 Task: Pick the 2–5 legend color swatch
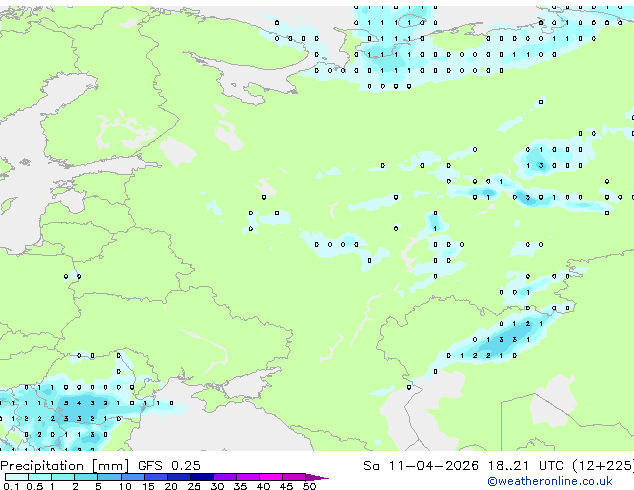pyautogui.click(x=86, y=477)
